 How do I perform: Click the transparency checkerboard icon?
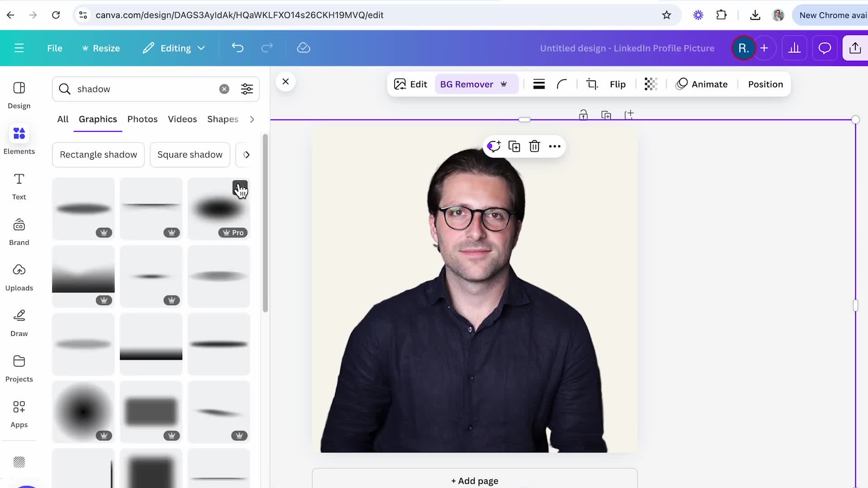pos(651,84)
